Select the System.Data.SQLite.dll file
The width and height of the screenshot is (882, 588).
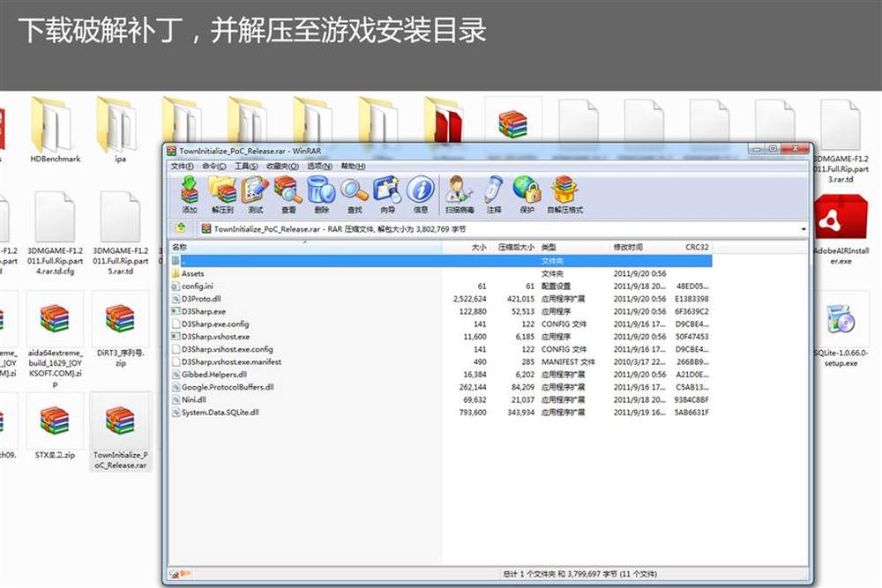tap(441, 413)
